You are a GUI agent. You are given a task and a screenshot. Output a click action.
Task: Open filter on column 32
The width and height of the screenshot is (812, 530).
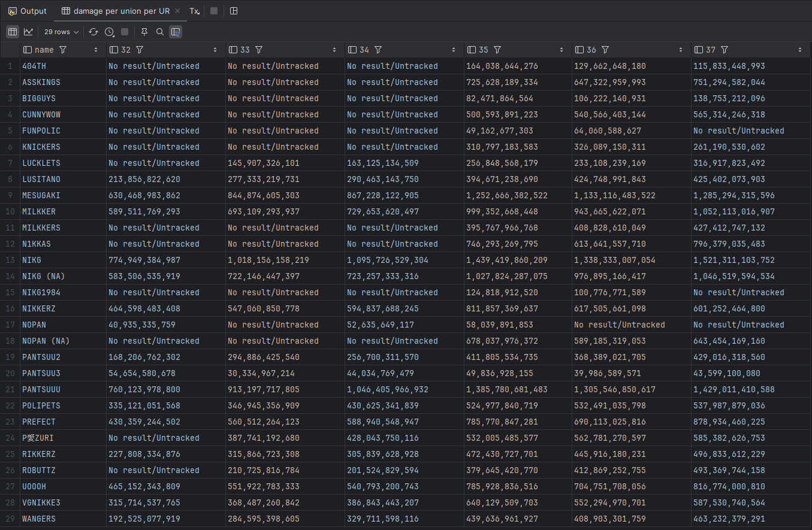pyautogui.click(x=140, y=50)
